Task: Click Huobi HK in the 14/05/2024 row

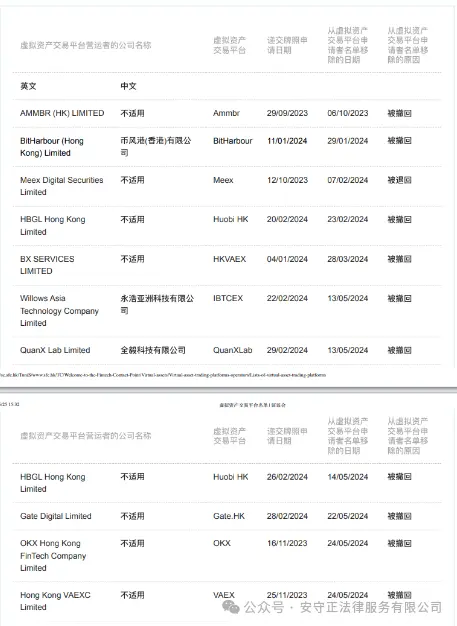Action: coord(231,477)
